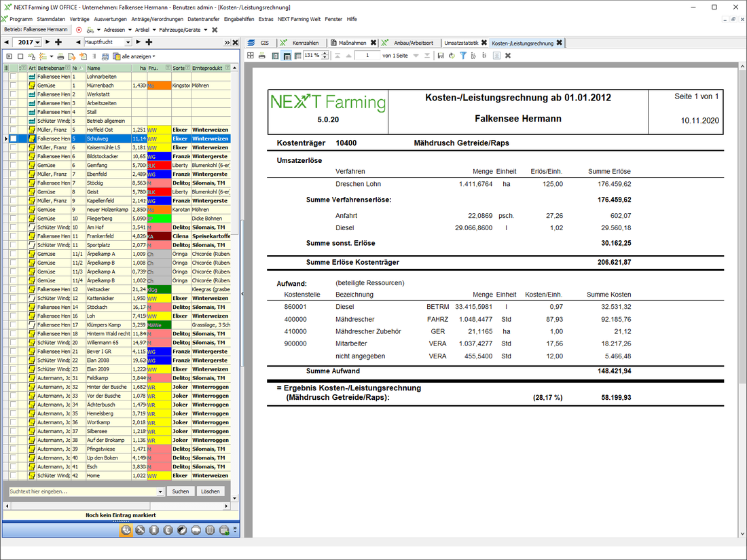Expand the Hauptfrucht dropdown
Viewport: 747px width, 560px height.
point(127,42)
